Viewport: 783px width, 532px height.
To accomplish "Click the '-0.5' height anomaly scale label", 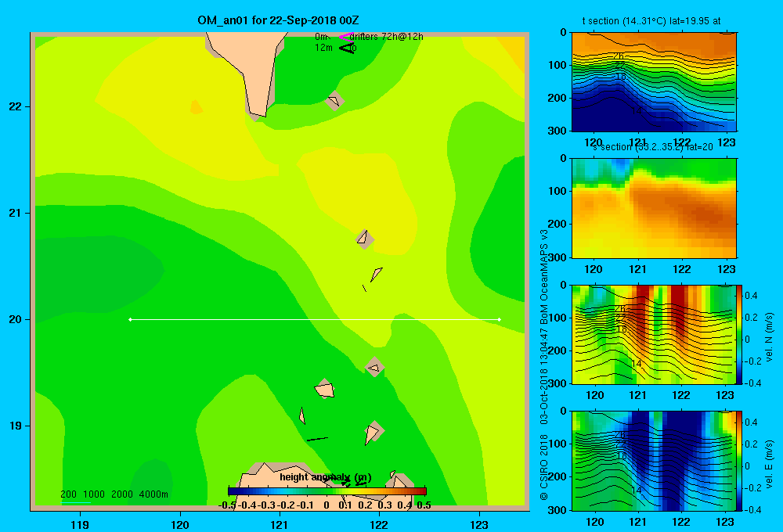I will click(x=227, y=505).
